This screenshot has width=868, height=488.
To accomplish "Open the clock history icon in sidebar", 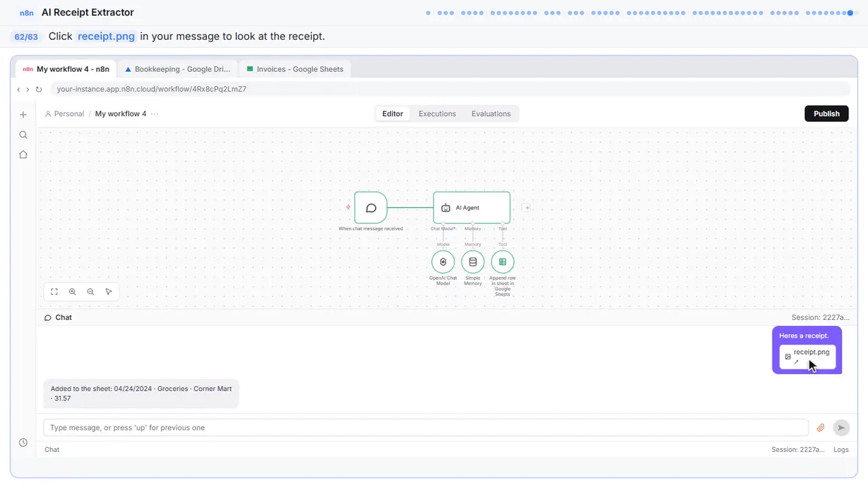I will pyautogui.click(x=23, y=443).
